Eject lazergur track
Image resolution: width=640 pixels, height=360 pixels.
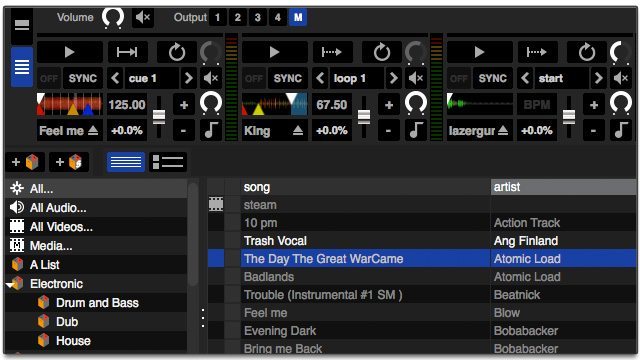click(x=503, y=131)
